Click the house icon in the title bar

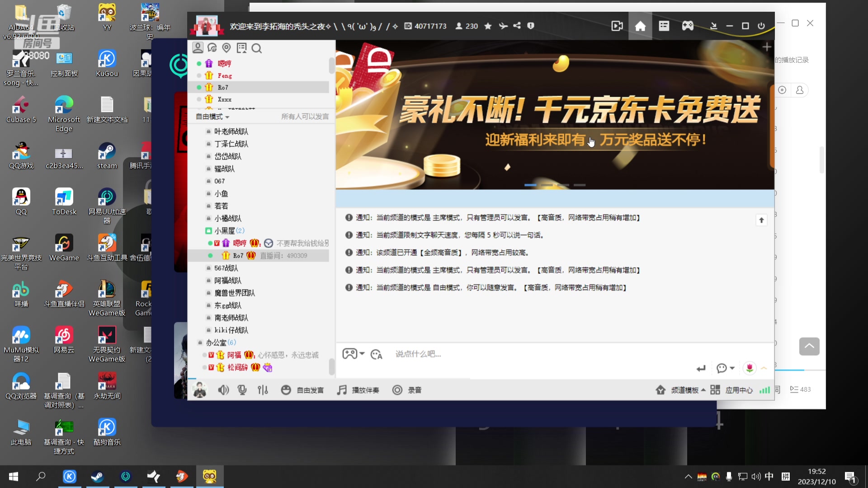click(640, 26)
